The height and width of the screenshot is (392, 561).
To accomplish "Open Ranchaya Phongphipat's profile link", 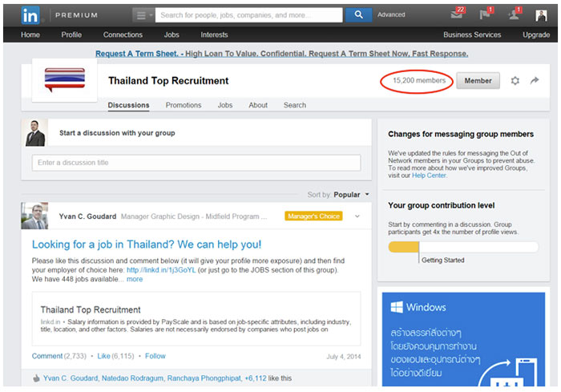I will click(x=204, y=378).
